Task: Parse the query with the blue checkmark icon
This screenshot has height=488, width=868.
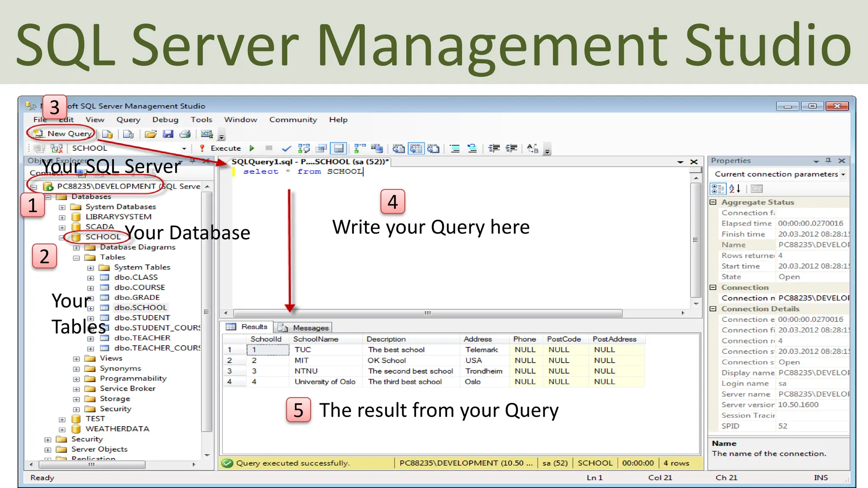Action: pyautogui.click(x=287, y=148)
